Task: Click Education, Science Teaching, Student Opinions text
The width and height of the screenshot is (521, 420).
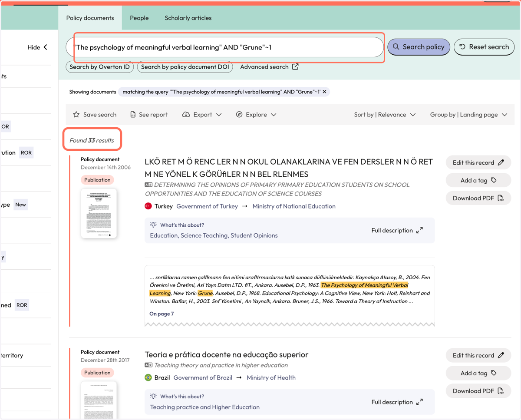Action: pos(214,235)
